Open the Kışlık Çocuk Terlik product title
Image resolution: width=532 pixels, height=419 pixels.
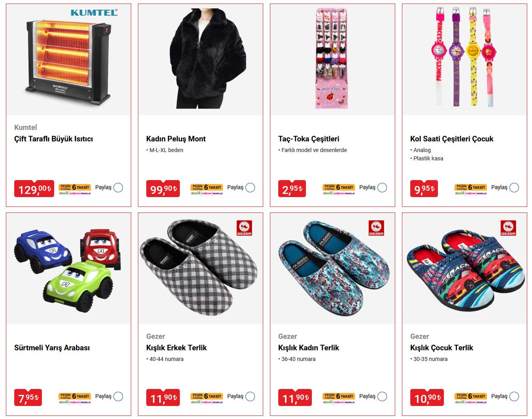pyautogui.click(x=441, y=348)
